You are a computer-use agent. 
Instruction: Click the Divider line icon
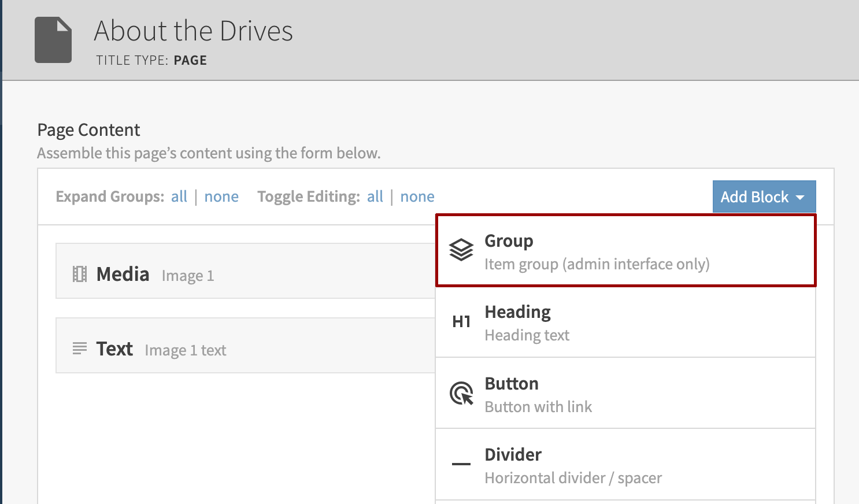[461, 464]
